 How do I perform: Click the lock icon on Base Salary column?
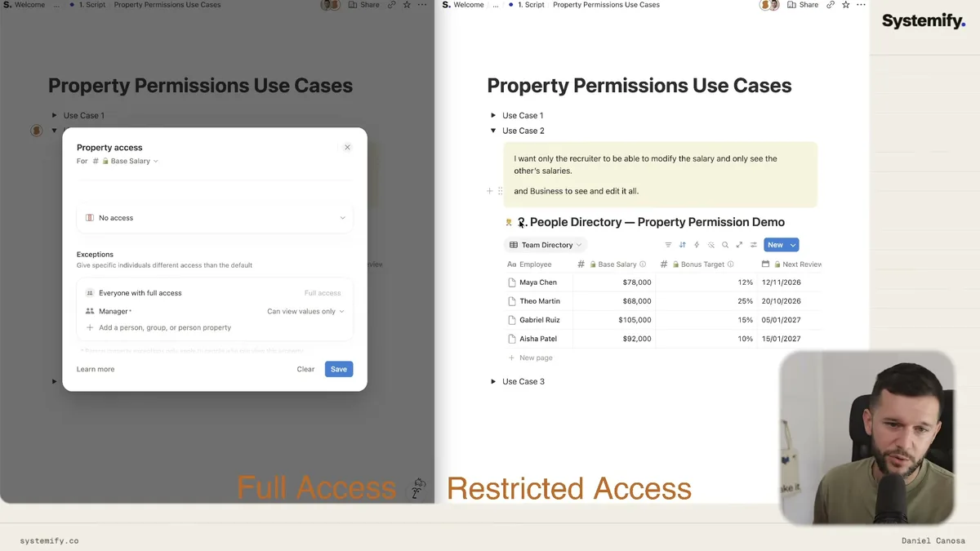pos(594,264)
